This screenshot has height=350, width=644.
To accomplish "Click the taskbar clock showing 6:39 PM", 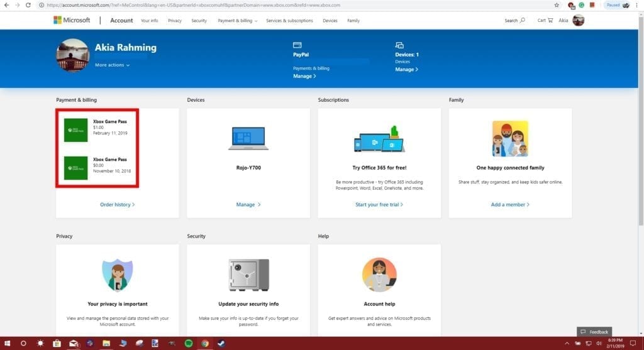I will pos(615,344).
